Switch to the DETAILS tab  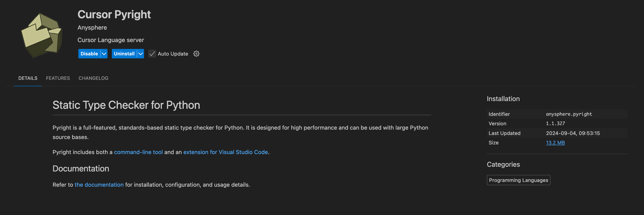[28, 78]
